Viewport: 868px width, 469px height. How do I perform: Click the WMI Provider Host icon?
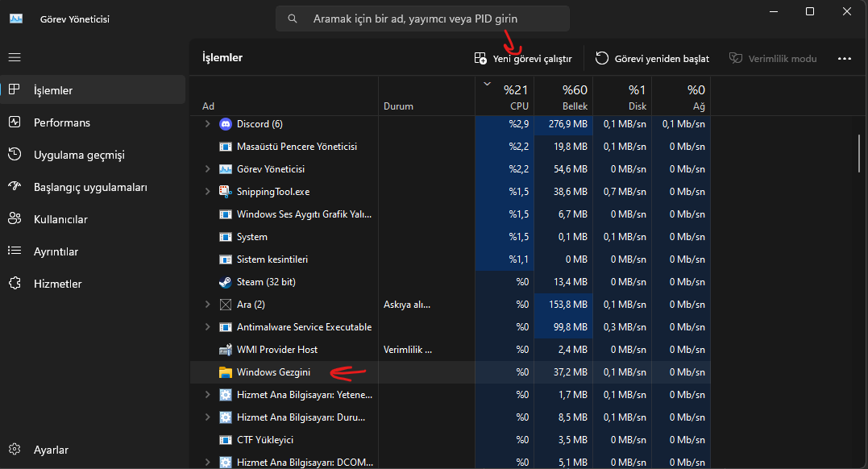pos(226,350)
